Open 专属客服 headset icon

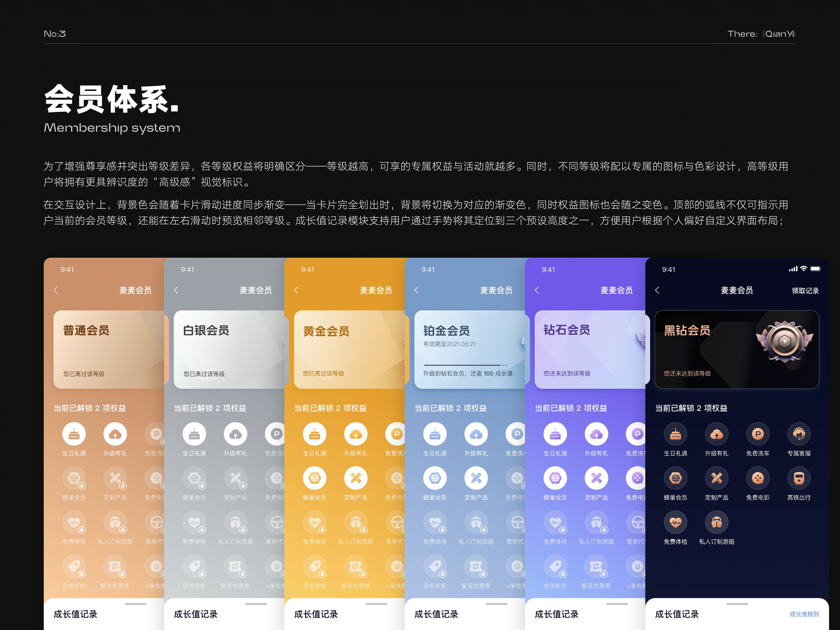click(799, 434)
